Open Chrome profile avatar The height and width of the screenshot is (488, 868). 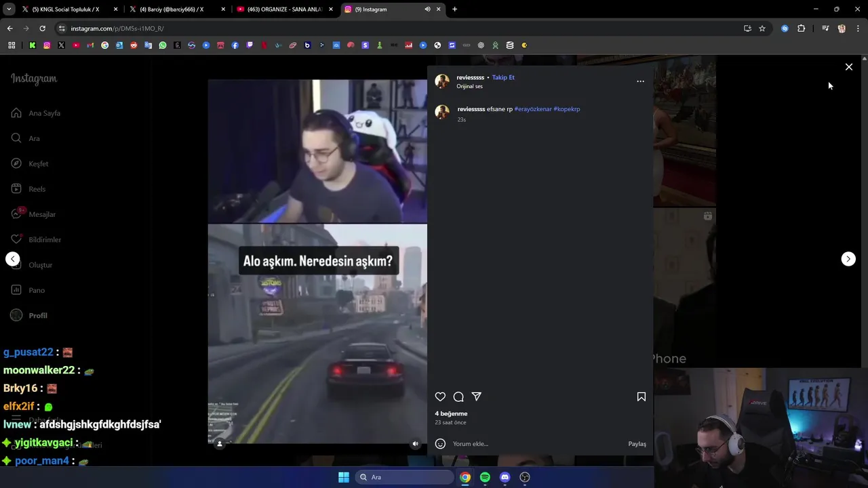coord(842,28)
